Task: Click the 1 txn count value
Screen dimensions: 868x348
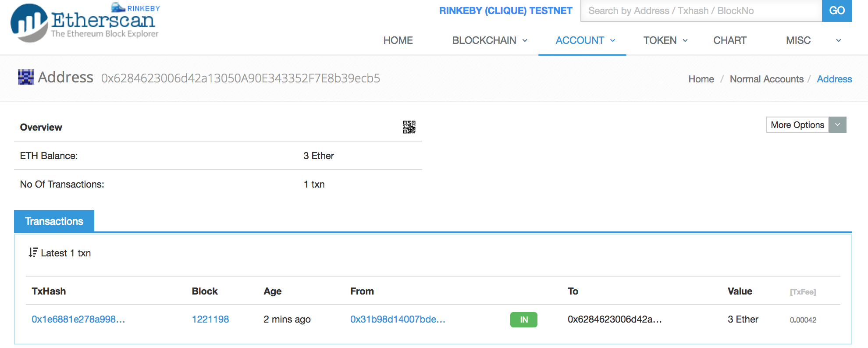Action: coord(314,184)
